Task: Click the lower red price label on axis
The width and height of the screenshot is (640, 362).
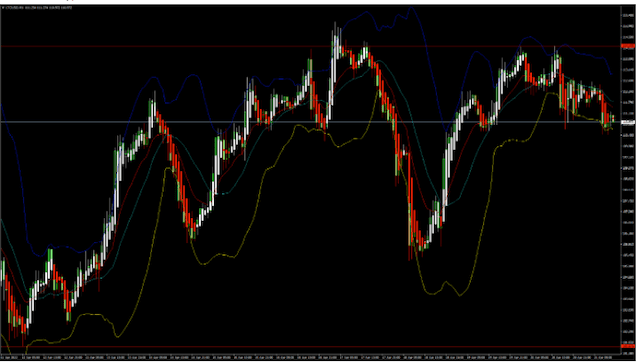Action: pyautogui.click(x=628, y=346)
